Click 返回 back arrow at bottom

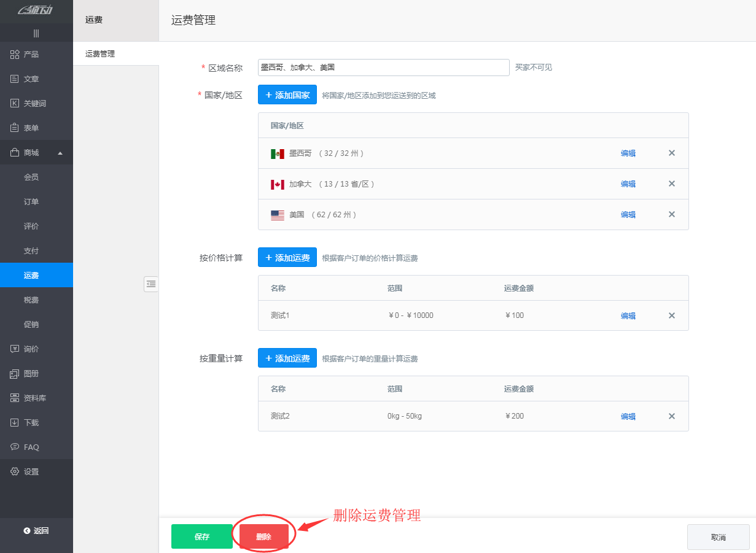(x=36, y=531)
